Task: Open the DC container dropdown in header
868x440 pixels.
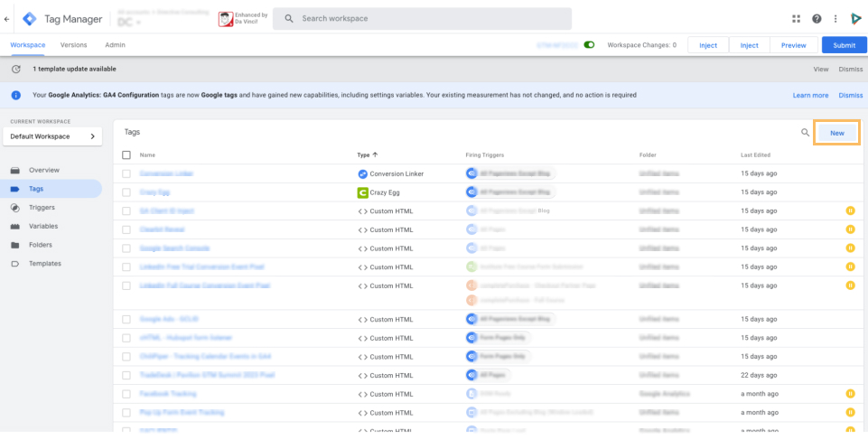Action: pos(129,23)
